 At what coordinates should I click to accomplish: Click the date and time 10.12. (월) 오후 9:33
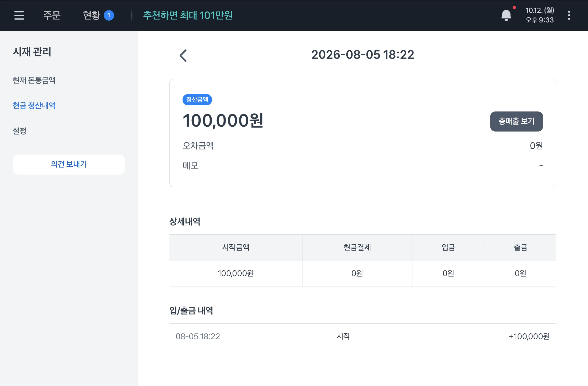540,15
